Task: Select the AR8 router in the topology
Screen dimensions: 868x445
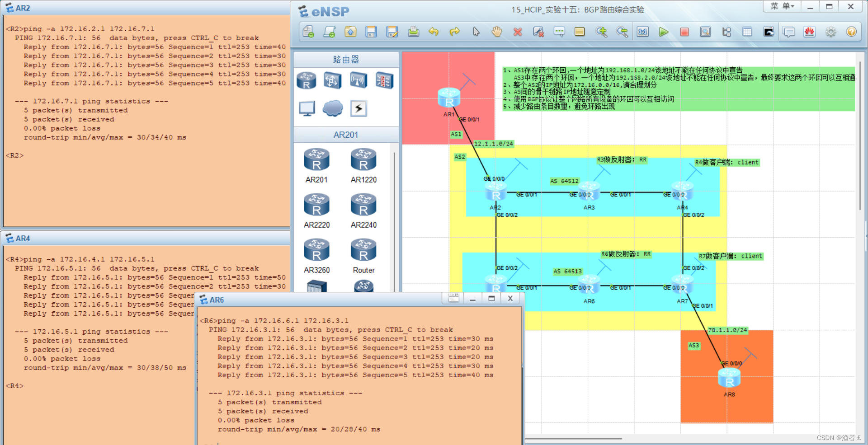Action: (729, 378)
